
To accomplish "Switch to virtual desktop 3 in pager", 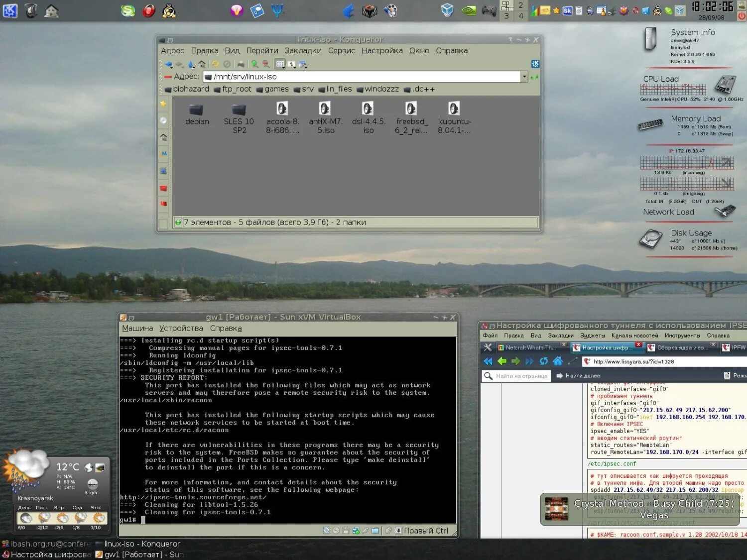I will 506,16.
